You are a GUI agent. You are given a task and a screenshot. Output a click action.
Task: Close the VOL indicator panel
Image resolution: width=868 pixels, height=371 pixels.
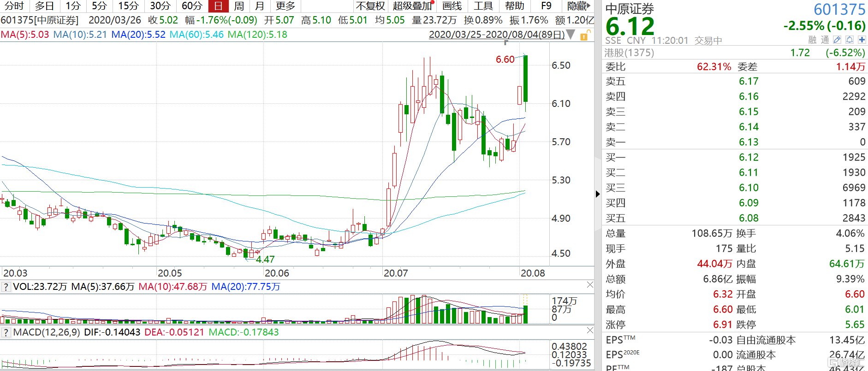(590, 285)
